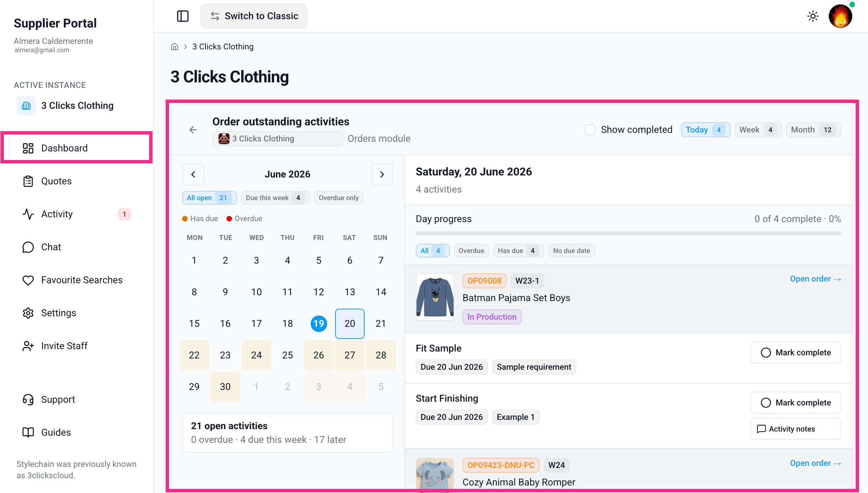Click the Day progress bar
868x493 pixels.
pyautogui.click(x=628, y=233)
